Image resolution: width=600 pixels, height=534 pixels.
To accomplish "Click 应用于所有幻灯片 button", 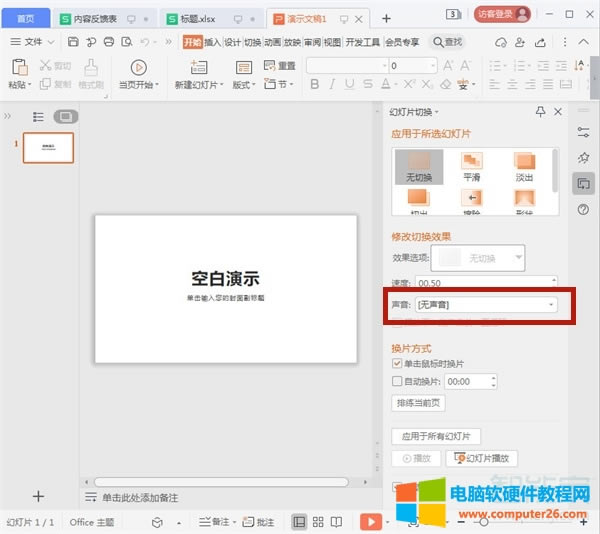I will (436, 436).
